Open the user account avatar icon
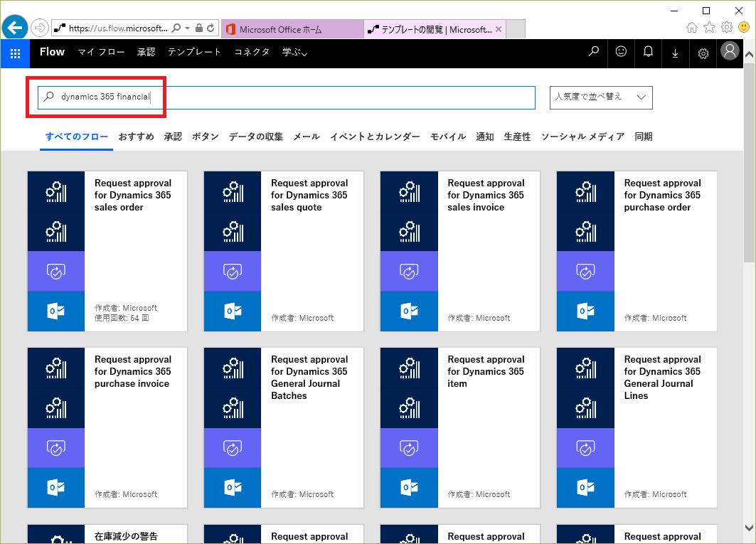 pos(730,50)
